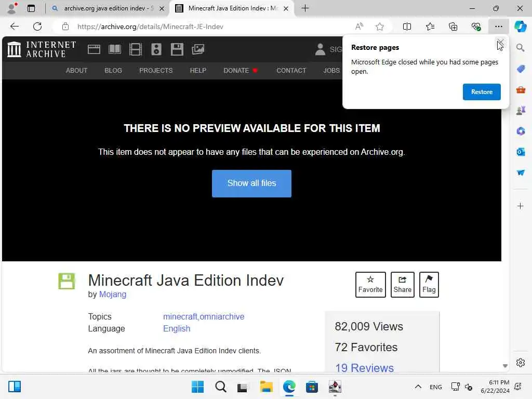The image size is (532, 399).
Task: Open split screen view
Action: 407,26
